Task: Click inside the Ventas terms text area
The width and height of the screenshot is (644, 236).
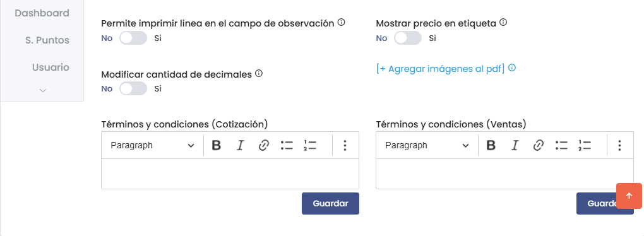Action: point(504,174)
